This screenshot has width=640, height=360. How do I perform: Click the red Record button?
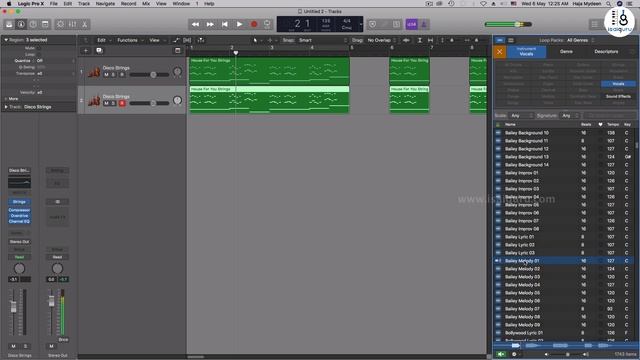click(x=254, y=24)
